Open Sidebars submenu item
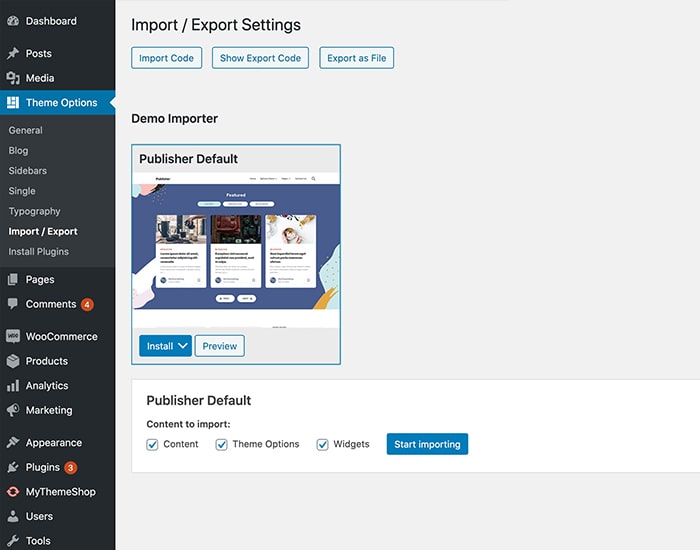This screenshot has width=700, height=550. click(28, 171)
